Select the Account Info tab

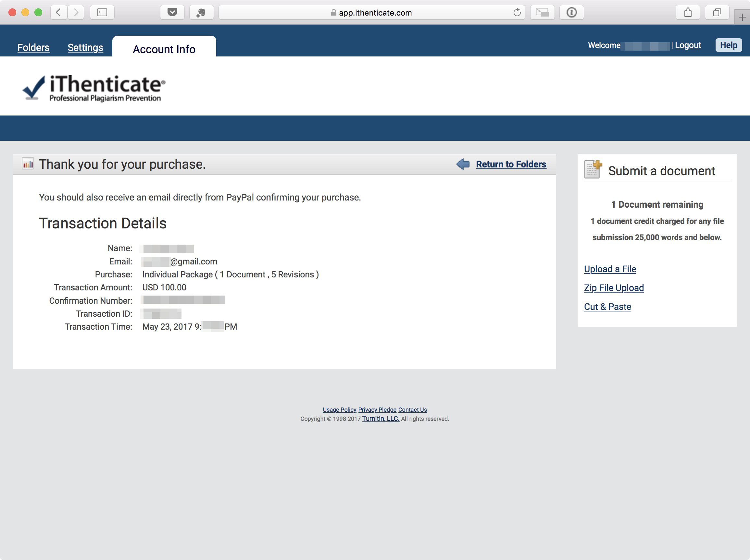click(x=164, y=49)
